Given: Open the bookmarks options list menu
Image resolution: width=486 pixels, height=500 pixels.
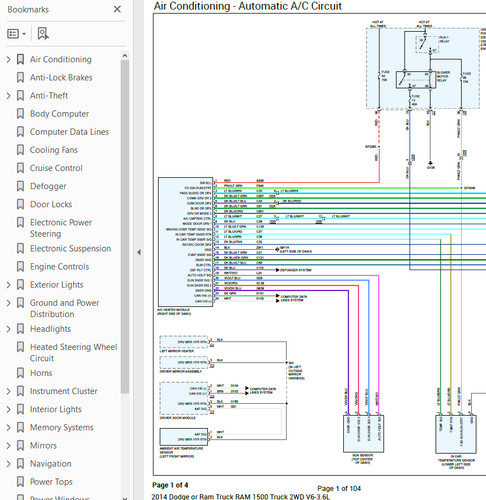Looking at the screenshot, I should (16, 34).
